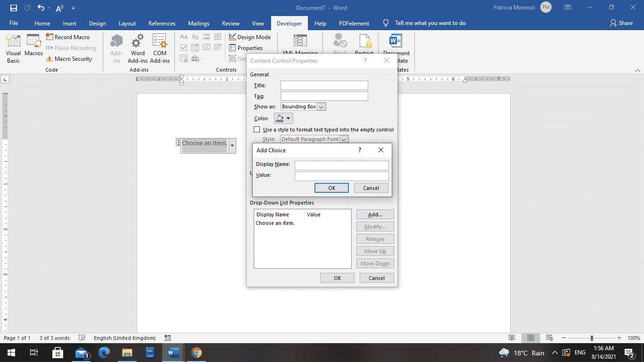Open the Show as dropdown
Viewport: 644px width, 362px height.
322,107
